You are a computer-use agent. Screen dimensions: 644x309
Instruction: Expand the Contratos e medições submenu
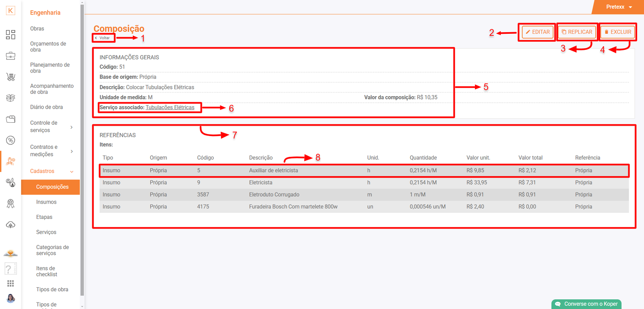[x=72, y=151]
